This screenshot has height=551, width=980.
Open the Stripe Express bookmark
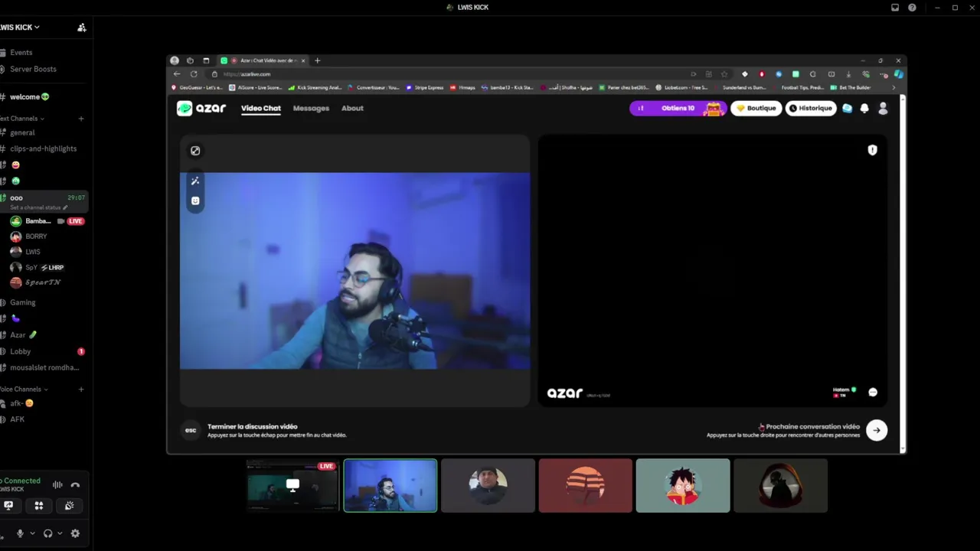pyautogui.click(x=425, y=88)
